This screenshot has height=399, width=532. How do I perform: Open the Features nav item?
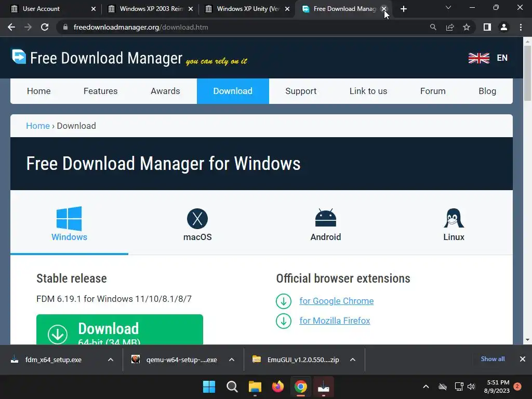[x=100, y=91]
